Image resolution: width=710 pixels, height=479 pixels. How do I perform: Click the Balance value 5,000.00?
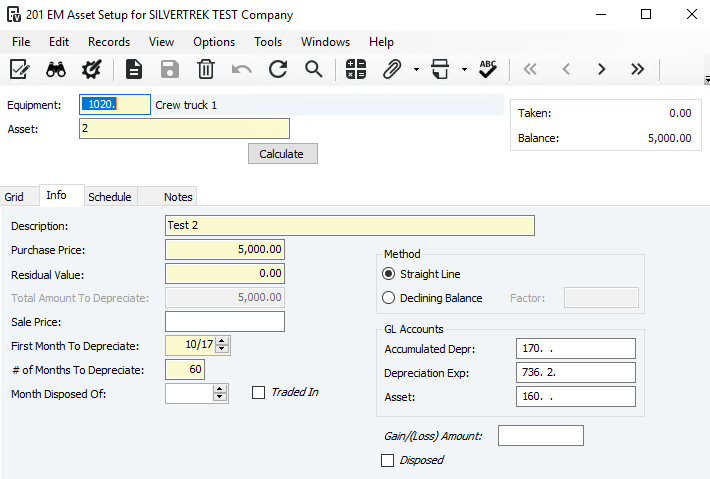(669, 138)
